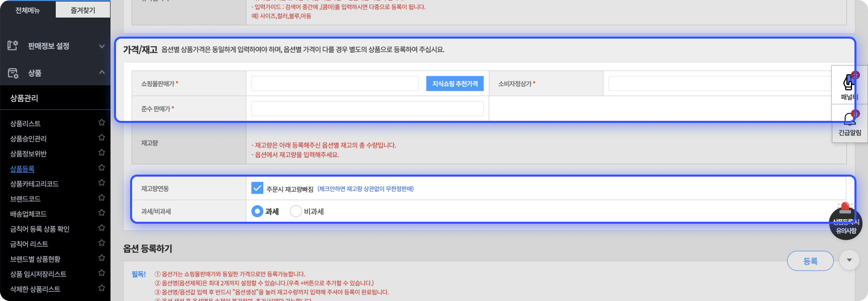This screenshot has width=868, height=301.
Task: Click the 지식쇼핑 추천가격 button
Action: click(455, 84)
